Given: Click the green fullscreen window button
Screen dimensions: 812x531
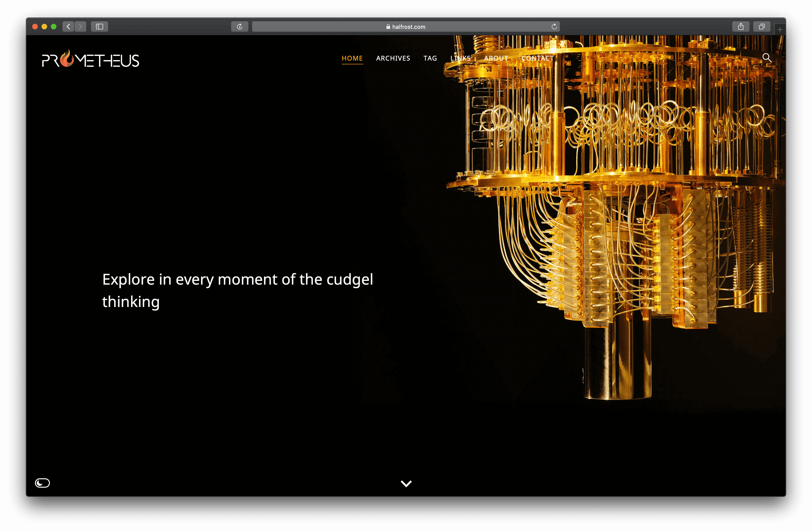Looking at the screenshot, I should pos(54,27).
